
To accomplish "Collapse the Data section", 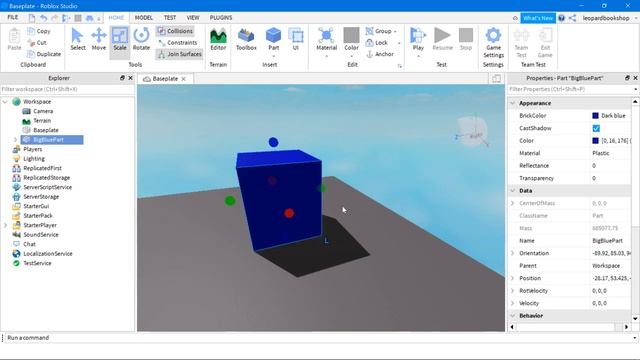I will click(513, 191).
